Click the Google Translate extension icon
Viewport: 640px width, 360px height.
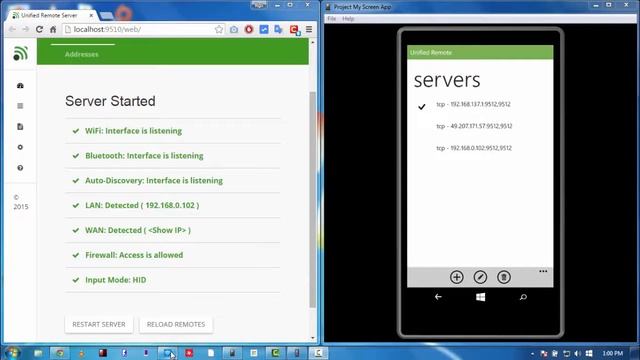pyautogui.click(x=278, y=29)
